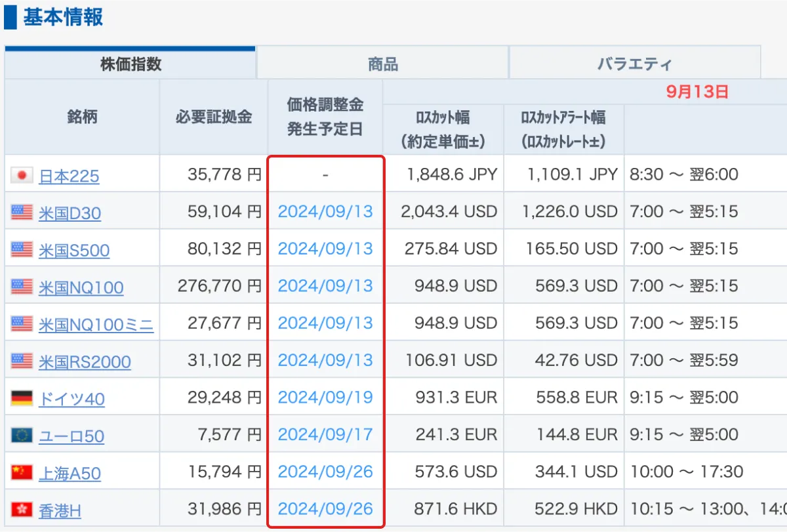
Task: Click the Hong Kong flag icon beside 香港H
Action: tap(22, 510)
